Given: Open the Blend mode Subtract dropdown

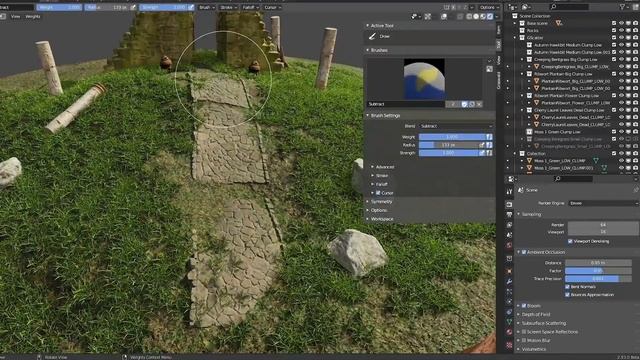Looking at the screenshot, I should [456, 126].
